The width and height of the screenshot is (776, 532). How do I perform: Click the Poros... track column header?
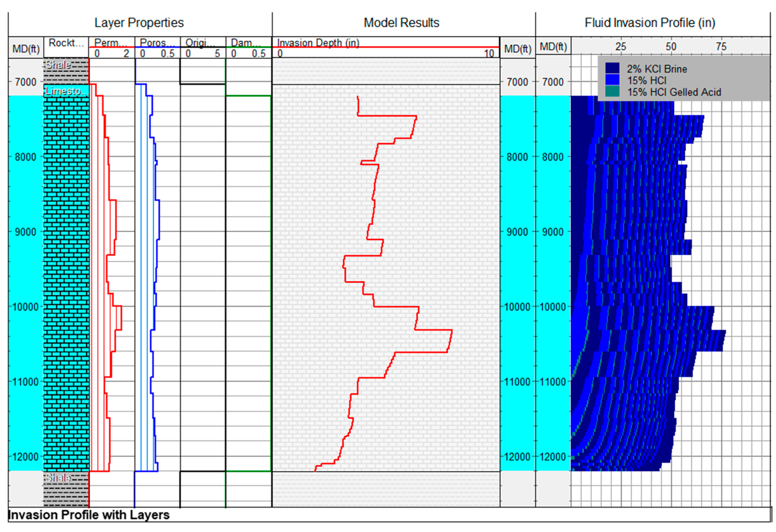[x=157, y=43]
